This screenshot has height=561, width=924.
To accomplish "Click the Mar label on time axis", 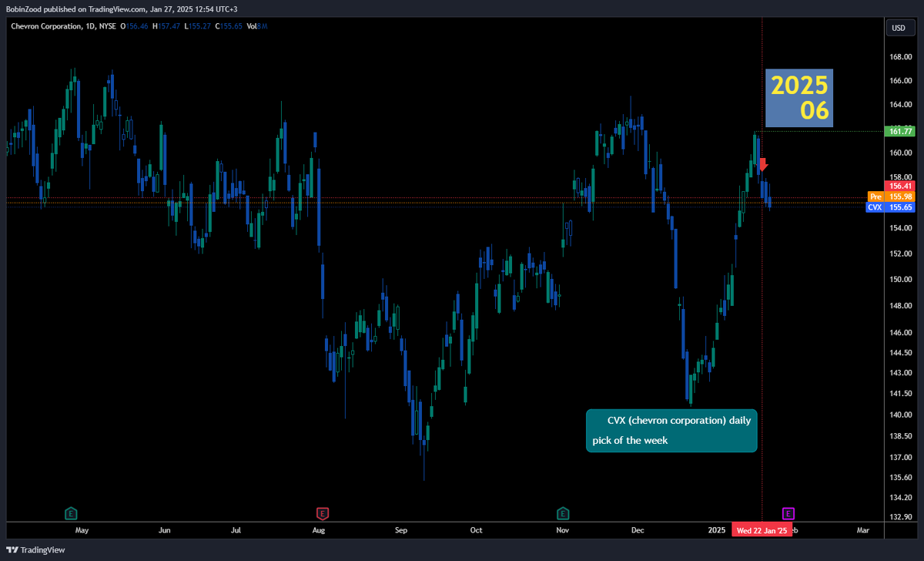I will click(863, 531).
